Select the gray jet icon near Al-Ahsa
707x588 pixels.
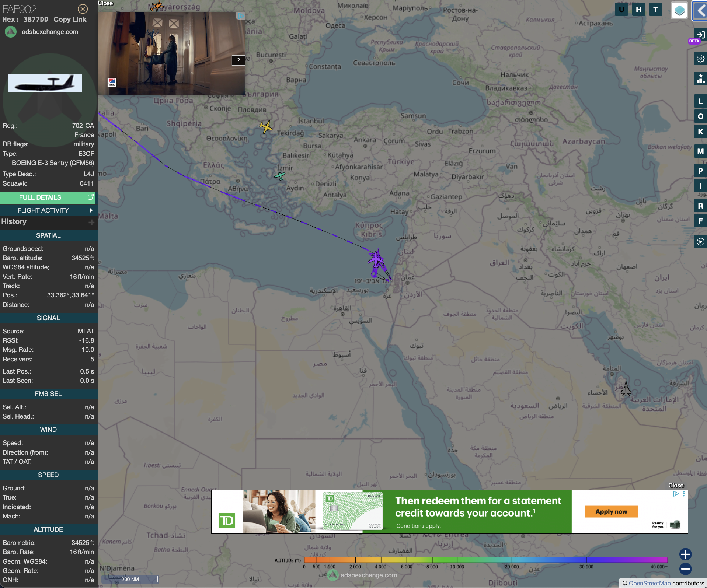626,389
